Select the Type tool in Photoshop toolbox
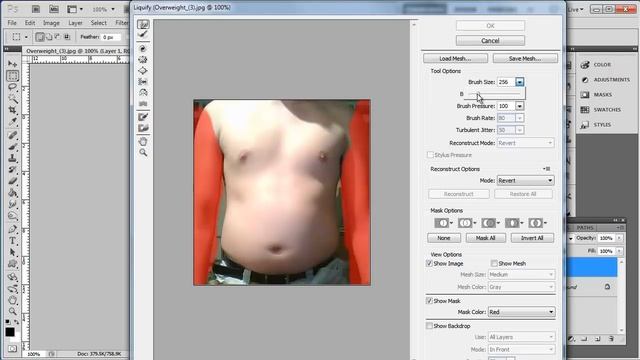Screen dimensions: 640x360 (12, 241)
